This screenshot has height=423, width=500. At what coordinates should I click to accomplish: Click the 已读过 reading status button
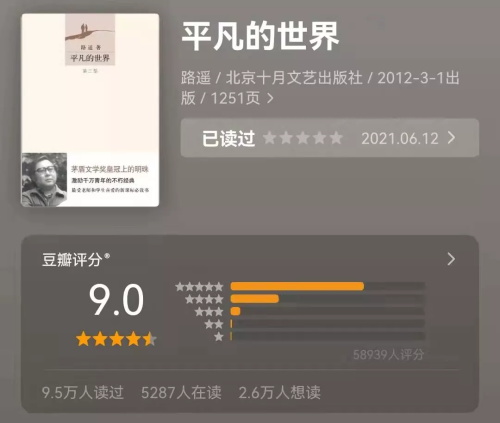click(229, 138)
